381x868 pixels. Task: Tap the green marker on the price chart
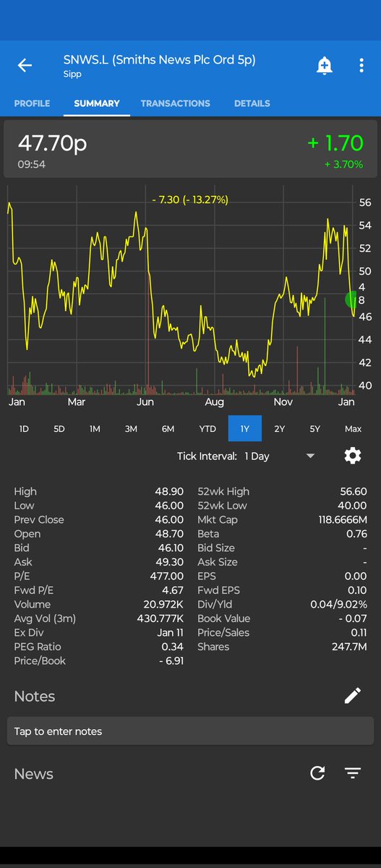point(352,299)
